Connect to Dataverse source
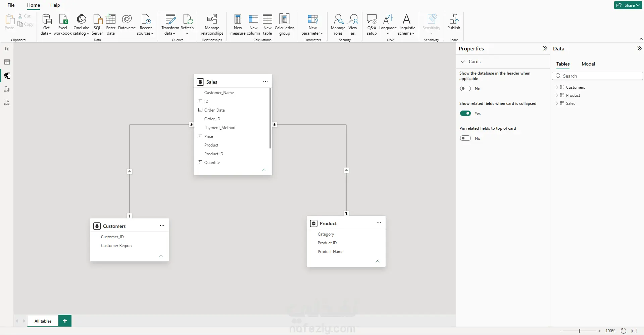Image resolution: width=644 pixels, height=335 pixels. point(127,22)
